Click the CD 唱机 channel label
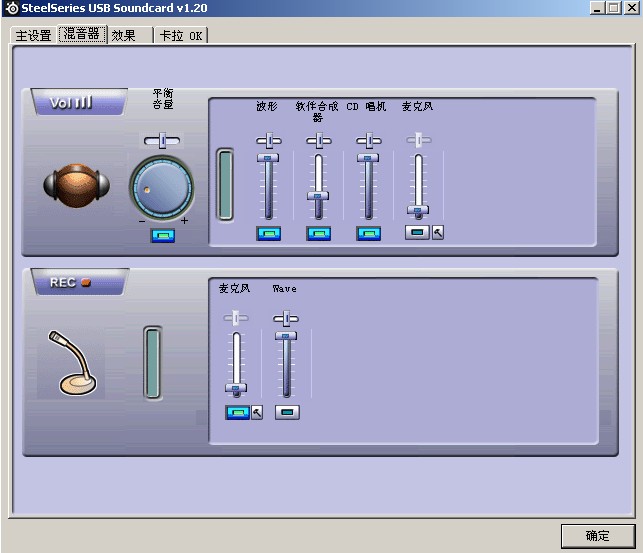Viewport: 643px width, 553px height. pyautogui.click(x=366, y=107)
